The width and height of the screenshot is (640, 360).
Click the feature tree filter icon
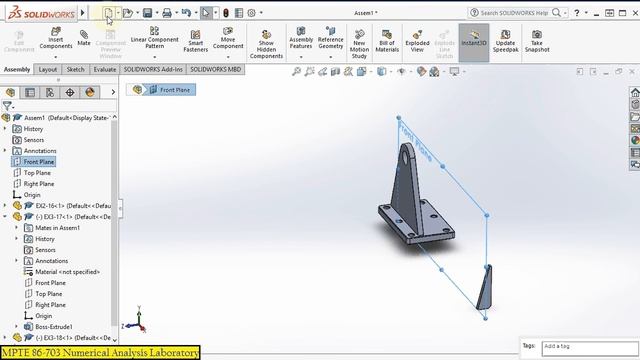7,106
